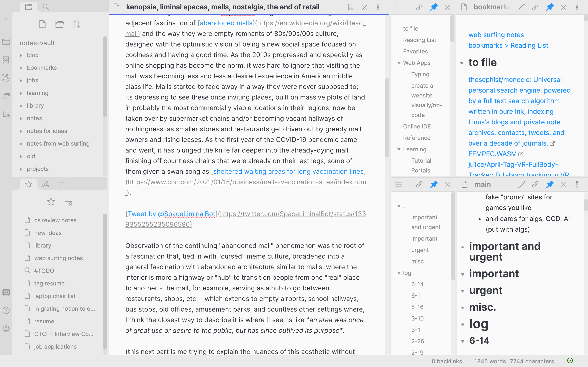Viewport: 588px width, 367px height.
Task: Select the Reading List item in bookmark panel
Action: point(419,40)
